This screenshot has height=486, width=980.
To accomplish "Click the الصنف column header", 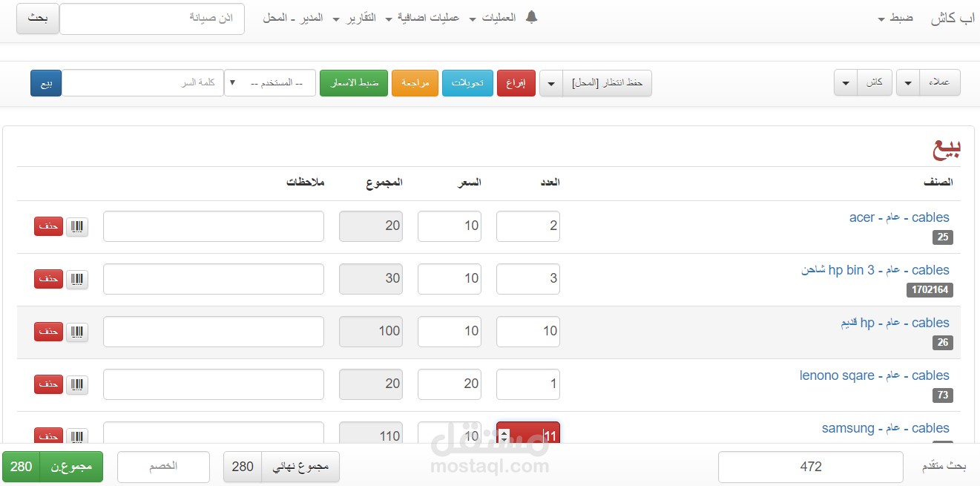I will pos(938,183).
